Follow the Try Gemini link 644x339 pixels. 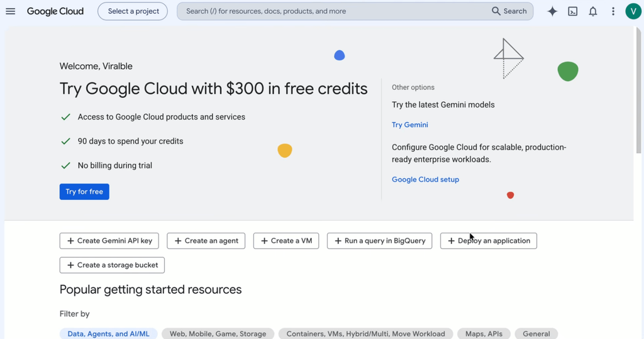click(409, 125)
